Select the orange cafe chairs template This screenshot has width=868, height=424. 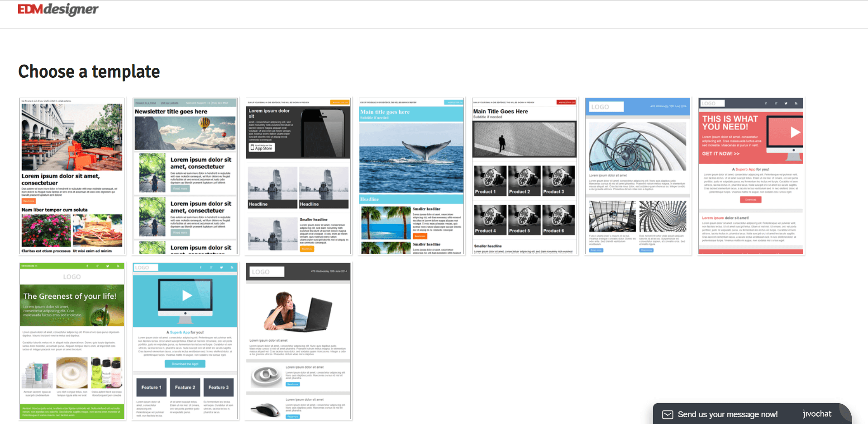(72, 176)
